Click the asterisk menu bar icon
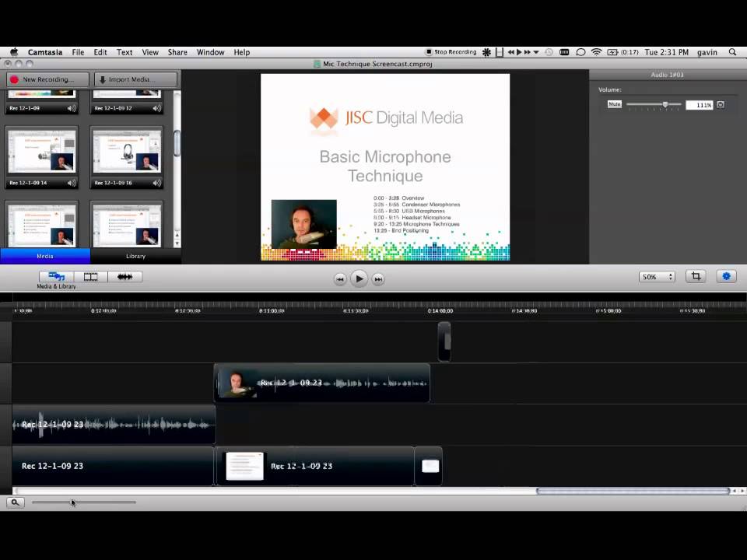Image resolution: width=747 pixels, height=560 pixels. (x=486, y=52)
